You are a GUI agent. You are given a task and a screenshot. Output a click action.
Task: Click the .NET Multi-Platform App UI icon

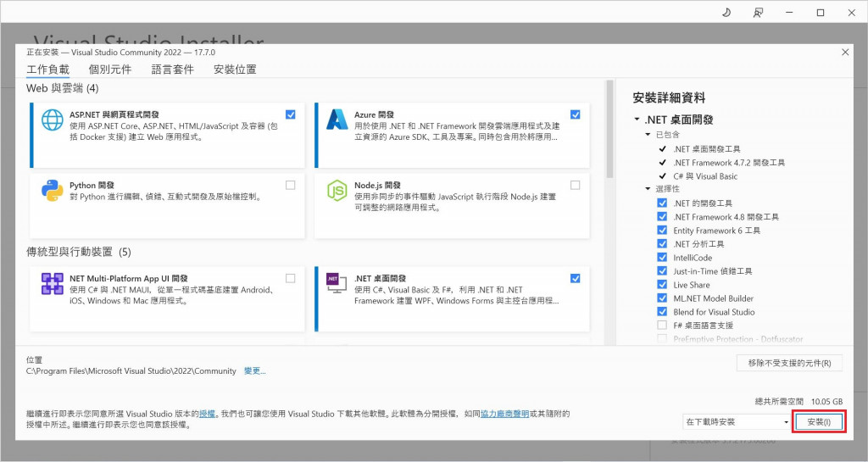[x=52, y=284]
